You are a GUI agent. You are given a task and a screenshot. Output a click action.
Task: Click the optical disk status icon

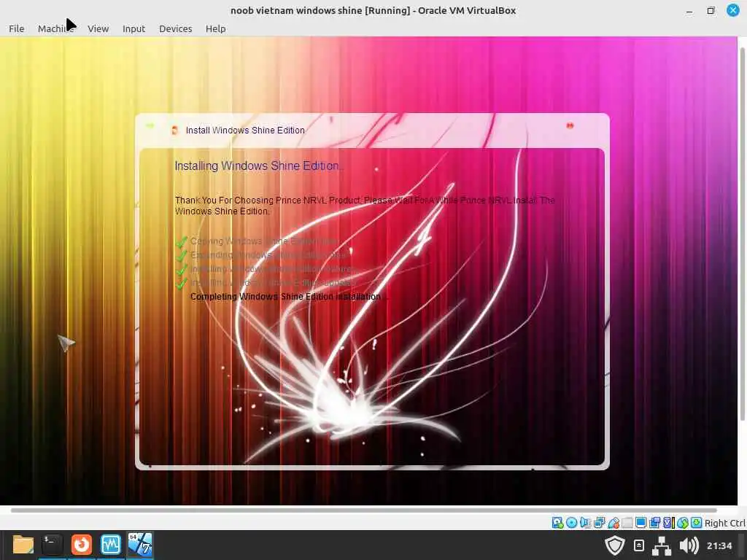point(571,523)
